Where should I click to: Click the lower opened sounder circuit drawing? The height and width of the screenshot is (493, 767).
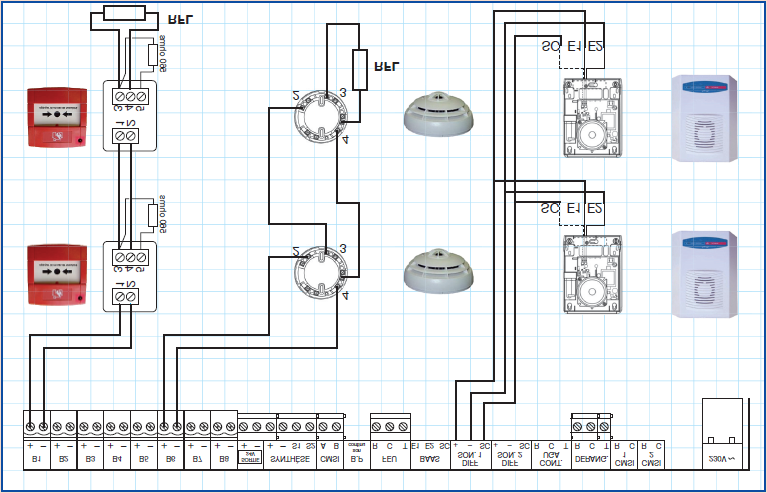pyautogui.click(x=592, y=274)
